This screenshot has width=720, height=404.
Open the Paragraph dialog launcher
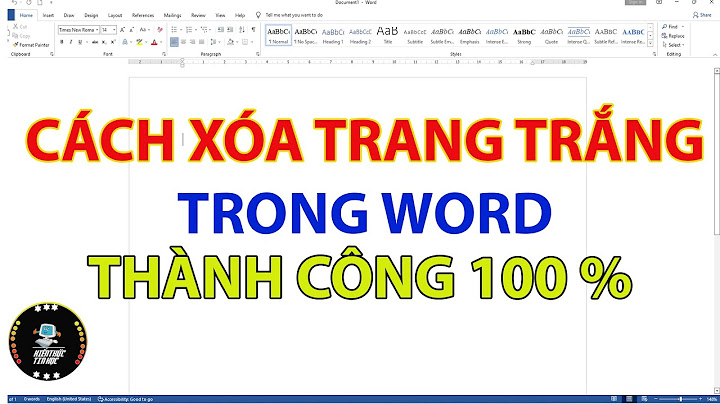[x=258, y=54]
